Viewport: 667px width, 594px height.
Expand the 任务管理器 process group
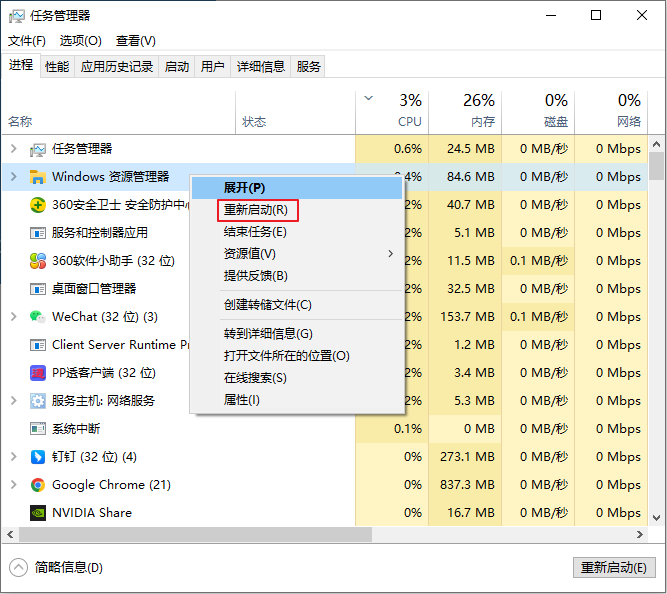14,148
